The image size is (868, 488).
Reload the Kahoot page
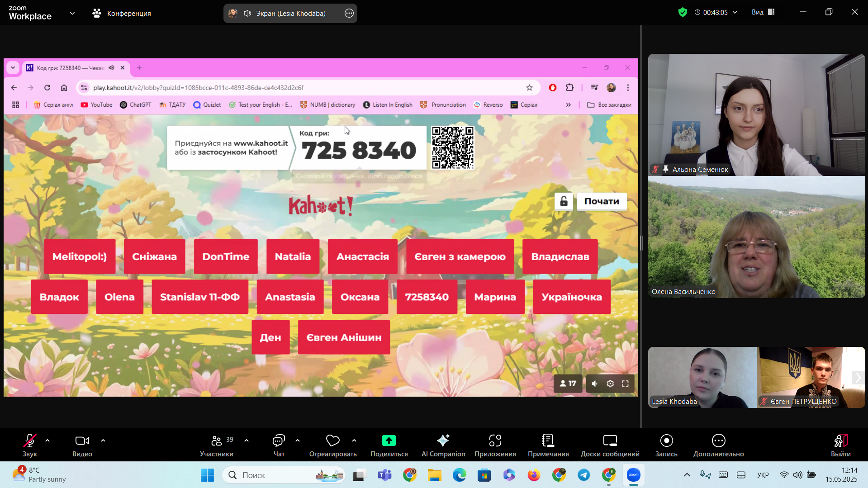47,88
